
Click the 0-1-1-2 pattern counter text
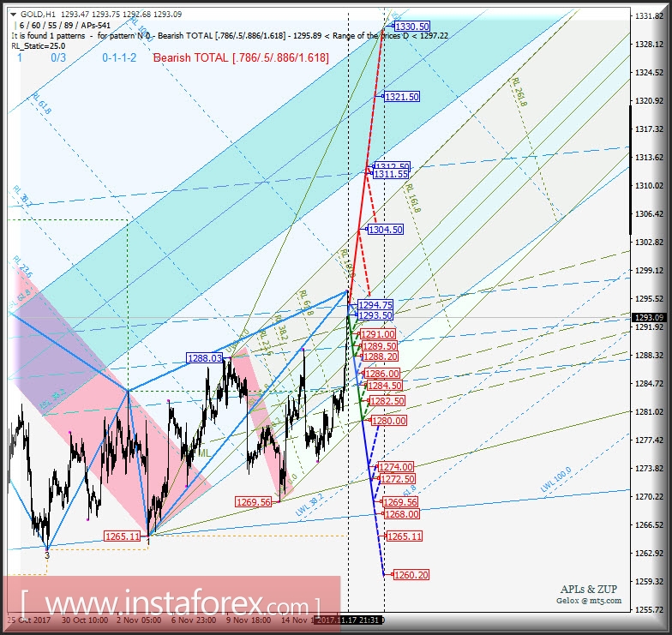[x=119, y=58]
